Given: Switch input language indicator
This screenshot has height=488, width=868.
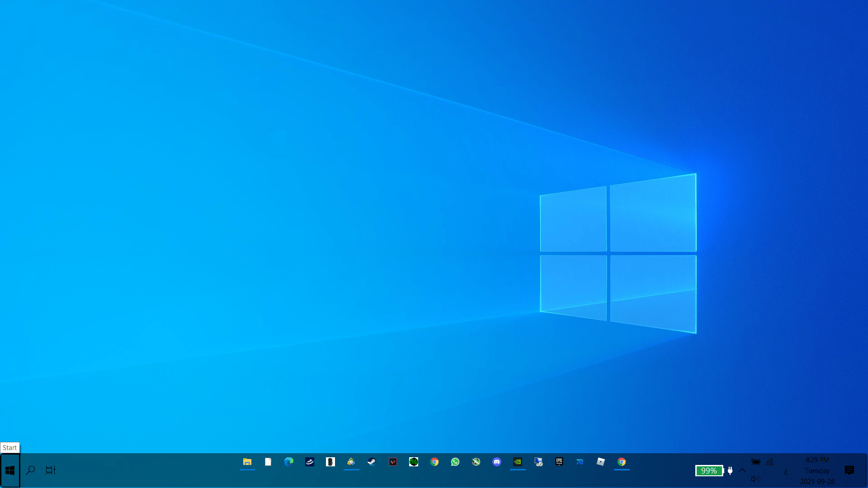Looking at the screenshot, I should (x=786, y=472).
